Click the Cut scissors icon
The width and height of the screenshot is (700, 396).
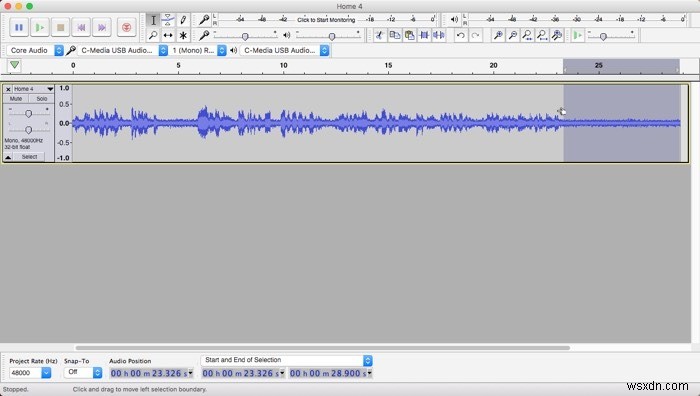pyautogui.click(x=380, y=35)
